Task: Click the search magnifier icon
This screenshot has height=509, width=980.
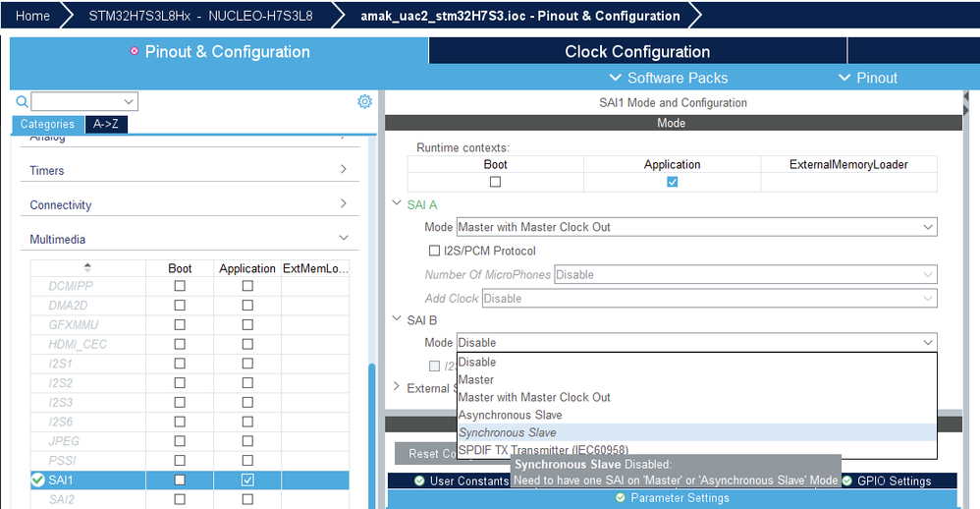Action: pyautogui.click(x=22, y=101)
